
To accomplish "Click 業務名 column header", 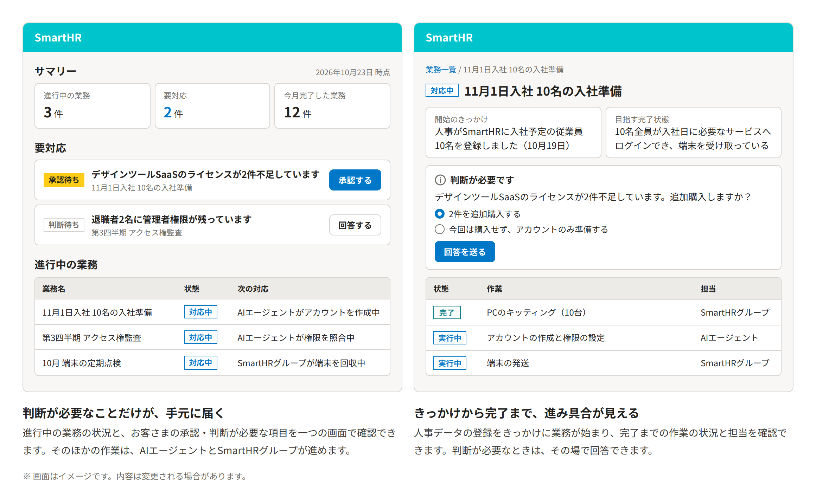I will click(53, 289).
